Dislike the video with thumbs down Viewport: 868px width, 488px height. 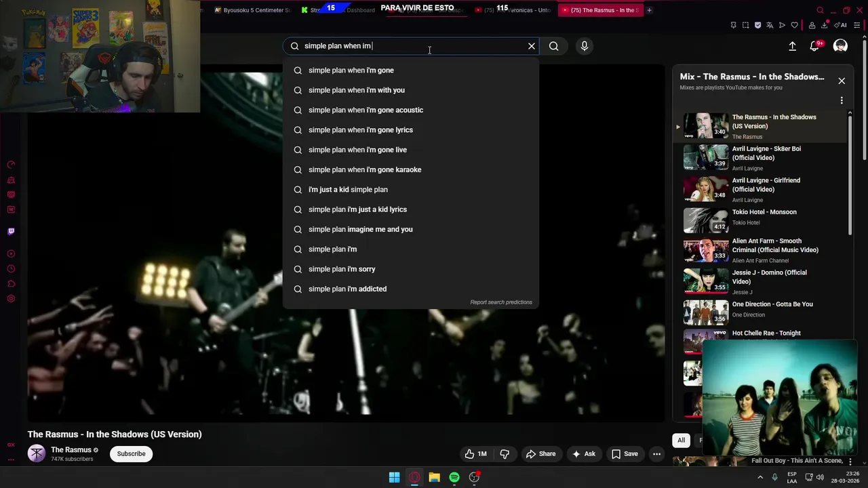coord(505,454)
